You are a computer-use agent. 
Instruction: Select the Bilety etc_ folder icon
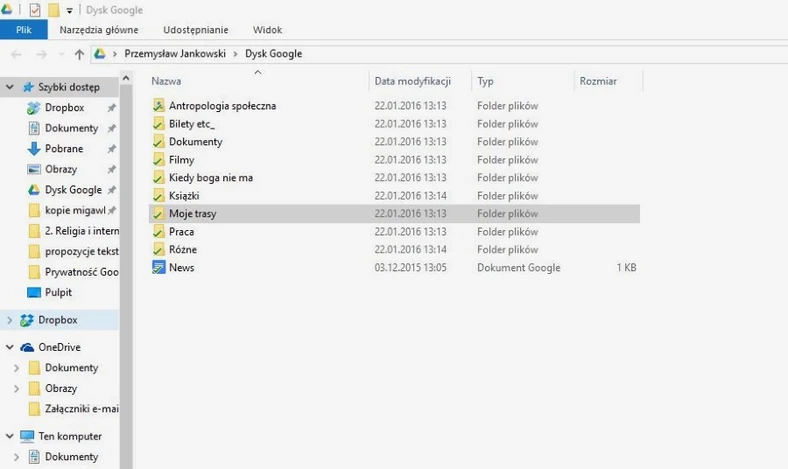coord(158,123)
